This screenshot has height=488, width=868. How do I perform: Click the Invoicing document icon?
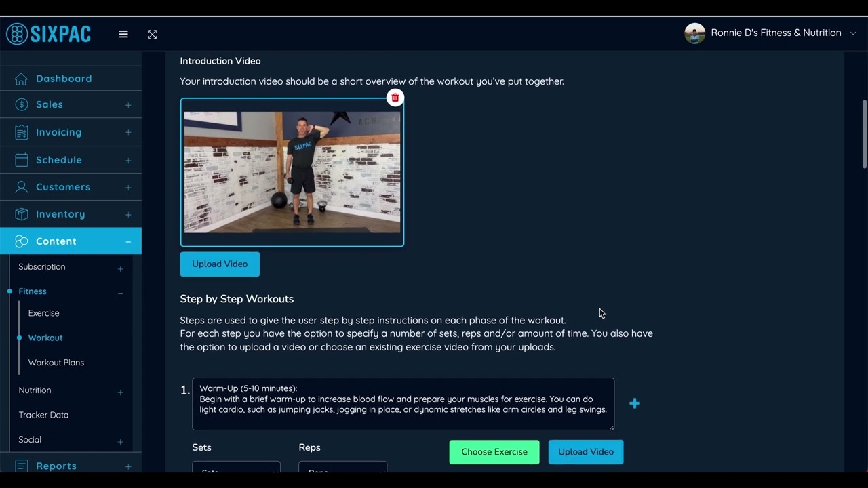[22, 132]
